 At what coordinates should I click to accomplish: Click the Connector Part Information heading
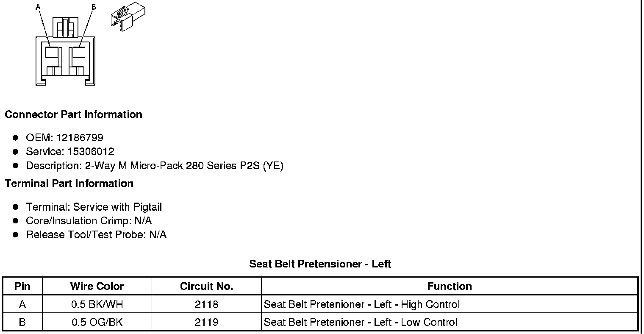point(73,115)
